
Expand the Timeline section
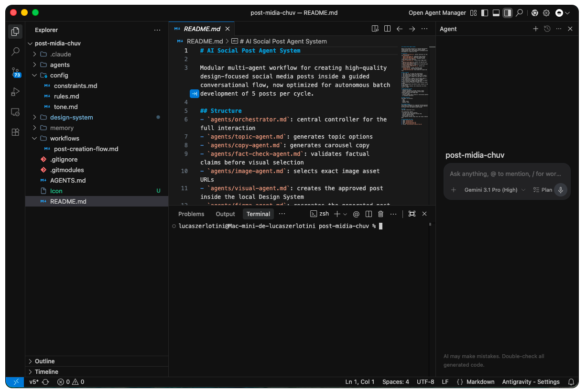click(x=97, y=371)
